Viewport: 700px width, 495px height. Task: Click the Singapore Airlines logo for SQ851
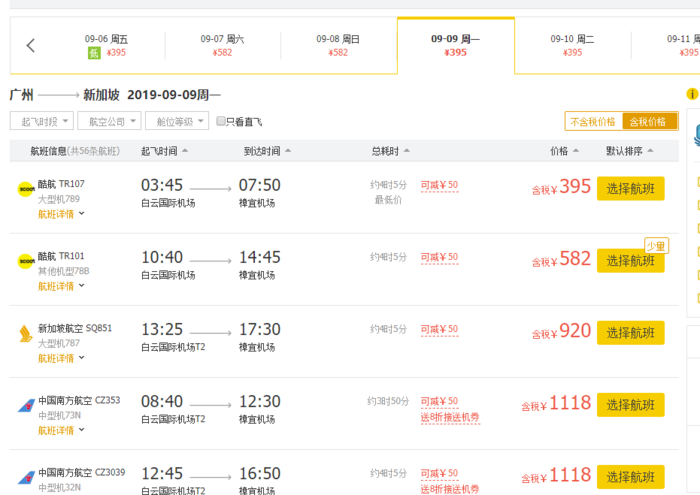[x=25, y=332]
